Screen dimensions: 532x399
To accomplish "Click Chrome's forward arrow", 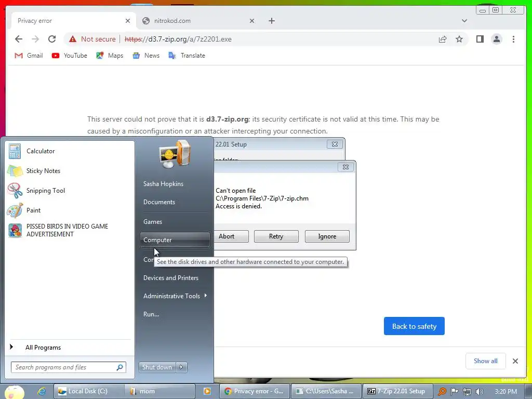I will click(x=35, y=39).
